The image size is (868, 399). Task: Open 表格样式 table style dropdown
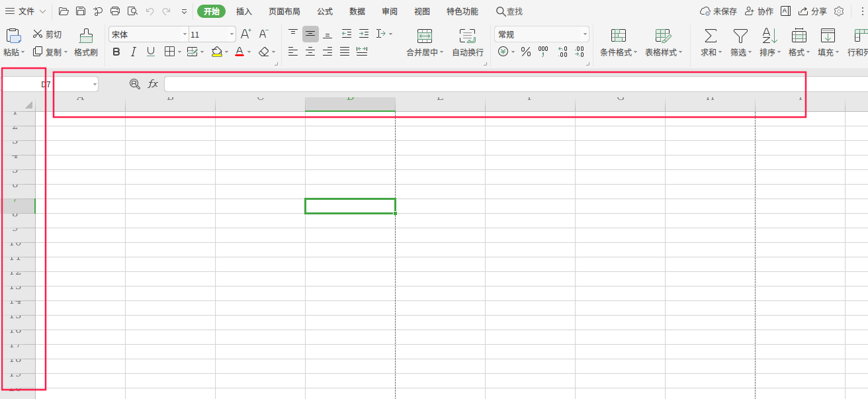coord(664,52)
